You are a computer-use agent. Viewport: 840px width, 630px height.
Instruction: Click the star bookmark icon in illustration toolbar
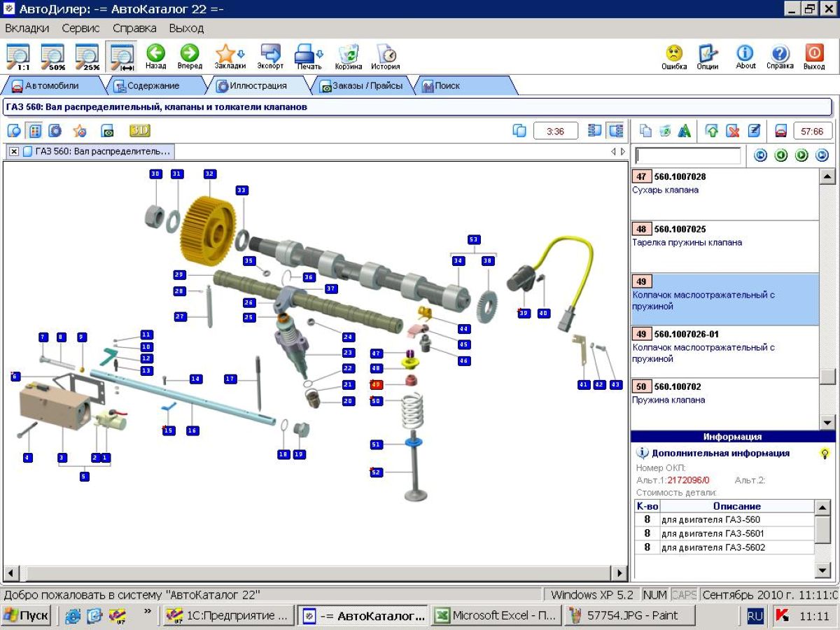point(80,131)
